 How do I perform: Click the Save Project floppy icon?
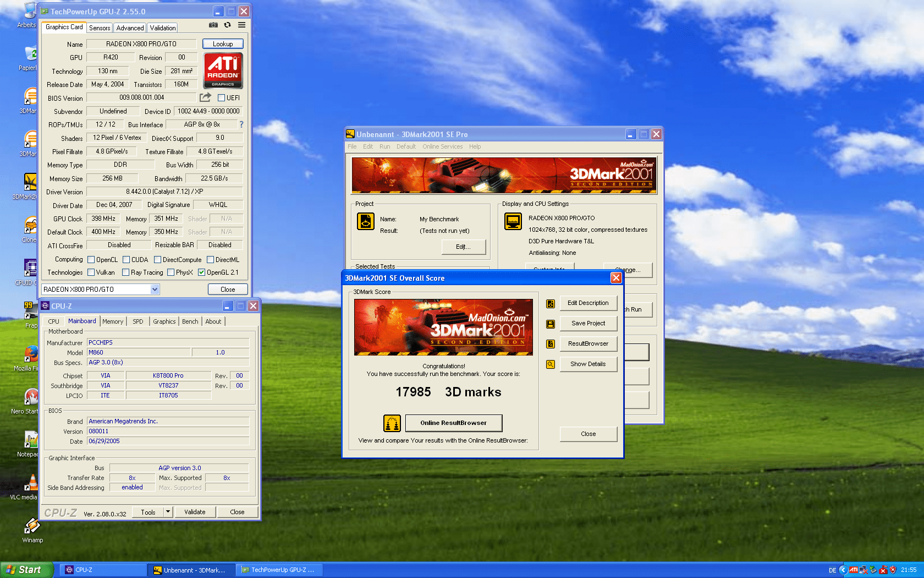(x=550, y=324)
